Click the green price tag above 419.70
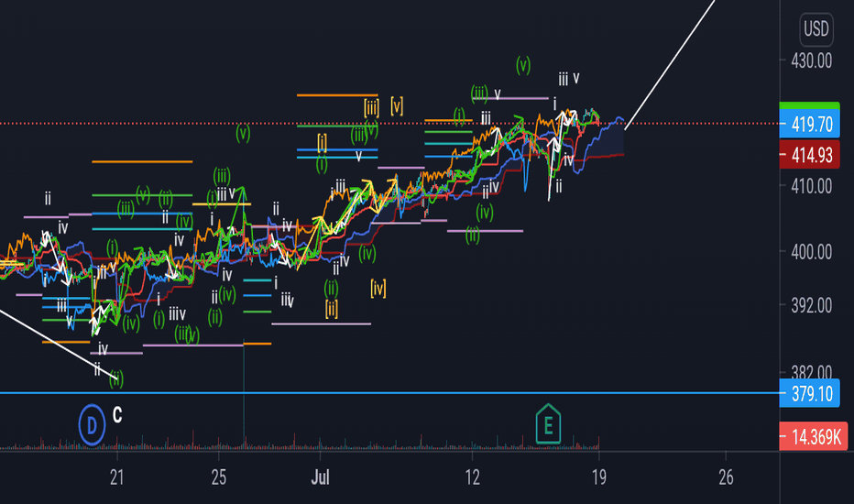The height and width of the screenshot is (504, 854). point(809,105)
